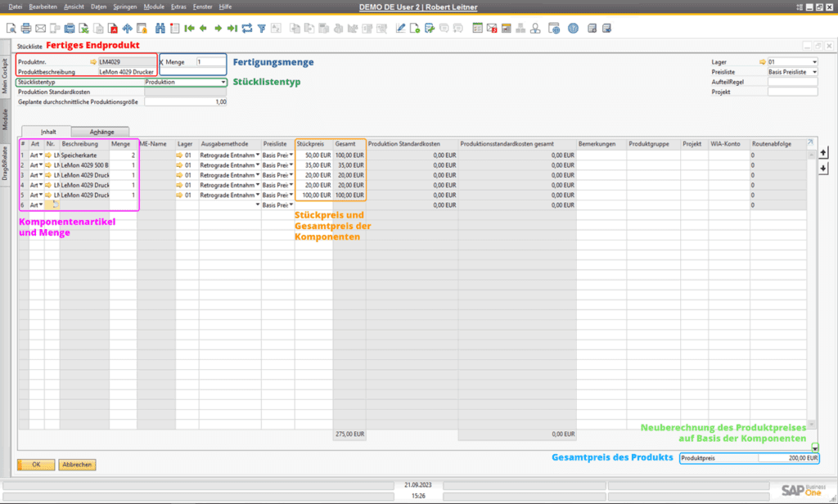838x504 pixels.
Task: Go to next record arrow
Action: click(218, 29)
